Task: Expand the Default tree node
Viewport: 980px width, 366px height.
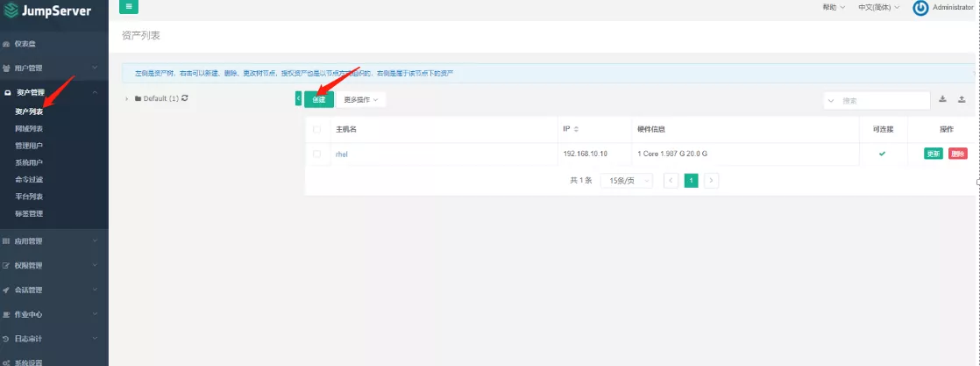Action: 126,98
